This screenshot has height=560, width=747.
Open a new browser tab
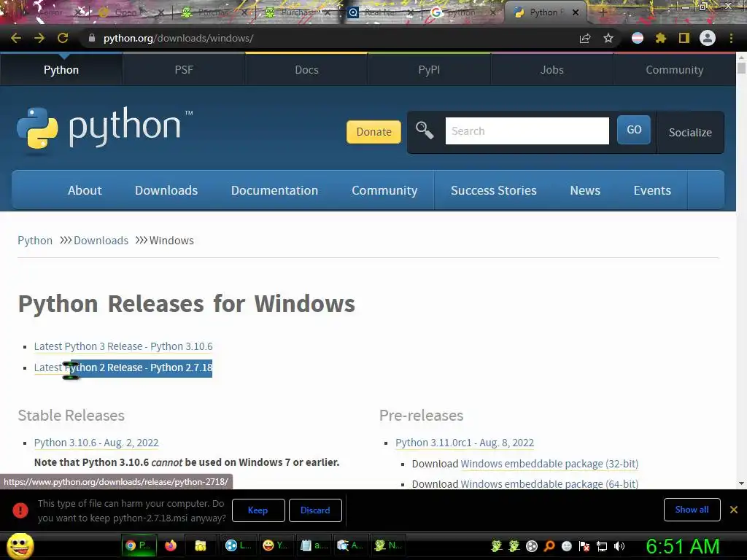tap(603, 12)
